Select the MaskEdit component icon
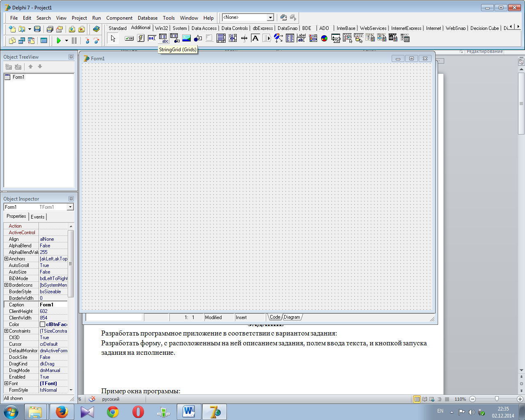 point(152,38)
